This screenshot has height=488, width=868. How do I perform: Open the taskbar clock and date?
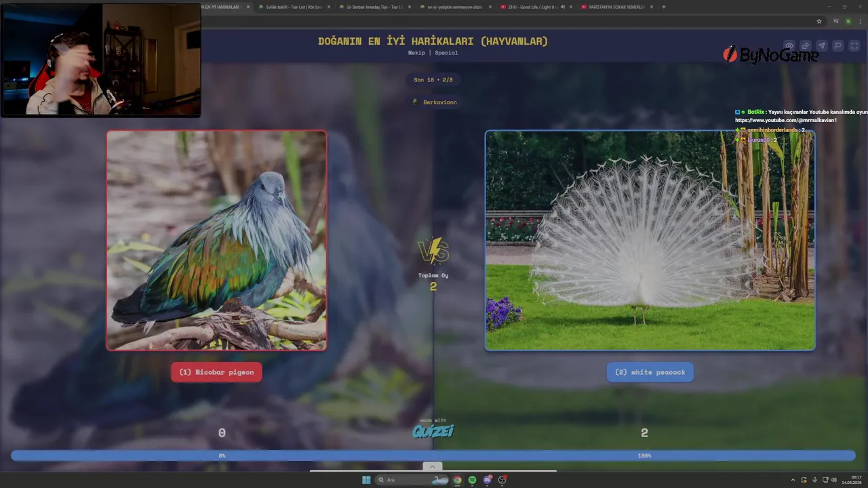853,480
